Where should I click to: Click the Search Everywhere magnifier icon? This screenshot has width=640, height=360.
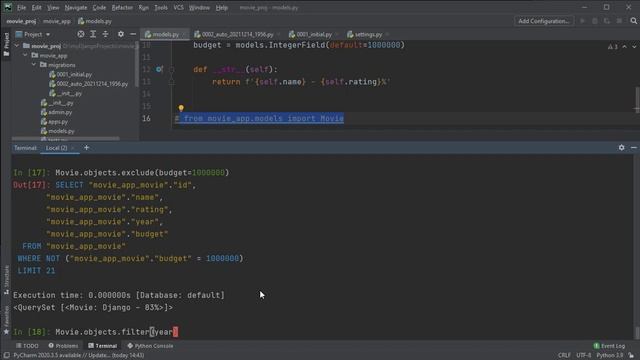click(633, 21)
